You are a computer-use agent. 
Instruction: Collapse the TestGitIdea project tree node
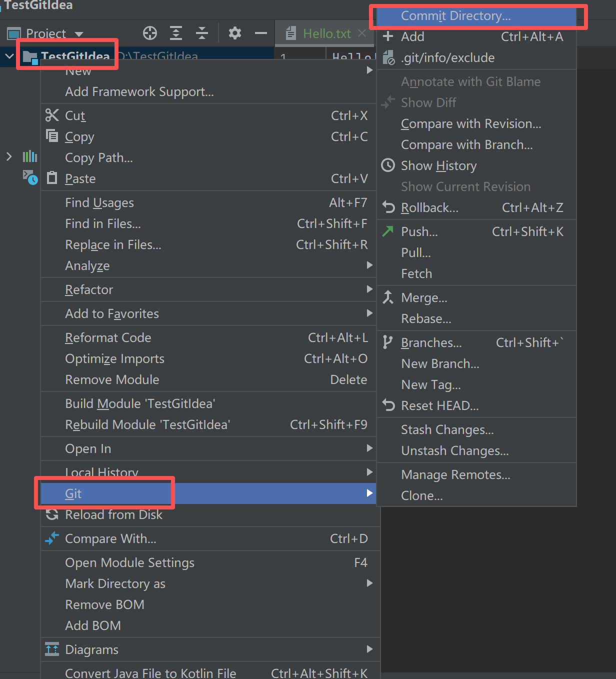click(x=9, y=56)
